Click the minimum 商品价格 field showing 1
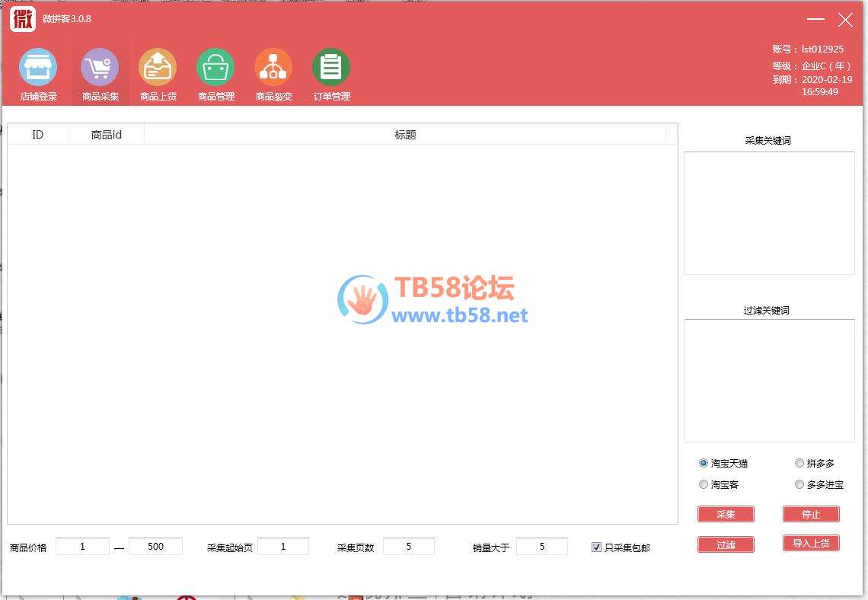 point(82,546)
